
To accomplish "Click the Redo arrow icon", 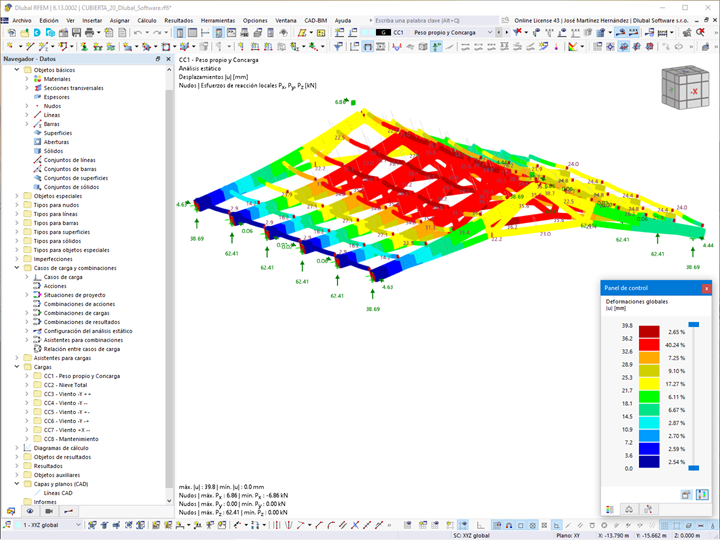I will 157,33.
